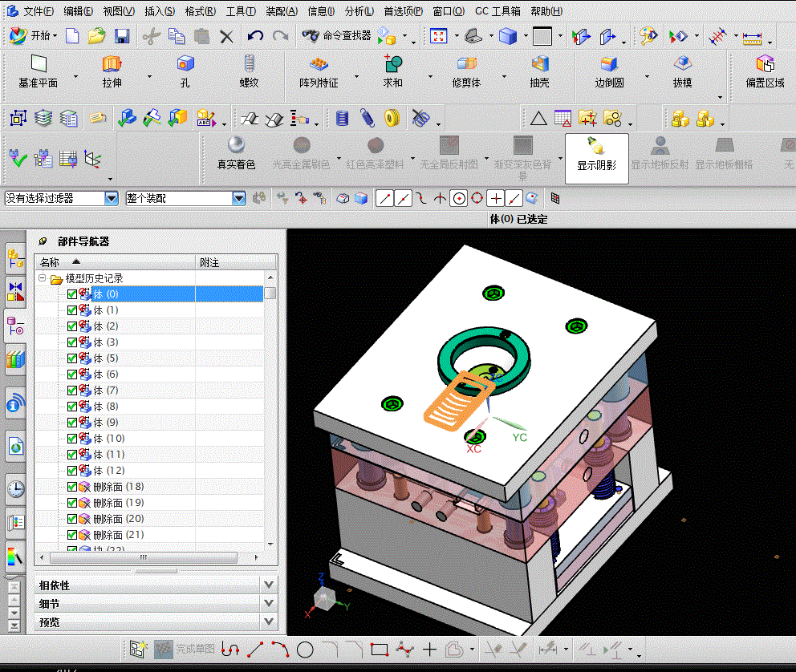This screenshot has width=796, height=672.
Task: Click the Undo arrow icon
Action: (x=255, y=36)
